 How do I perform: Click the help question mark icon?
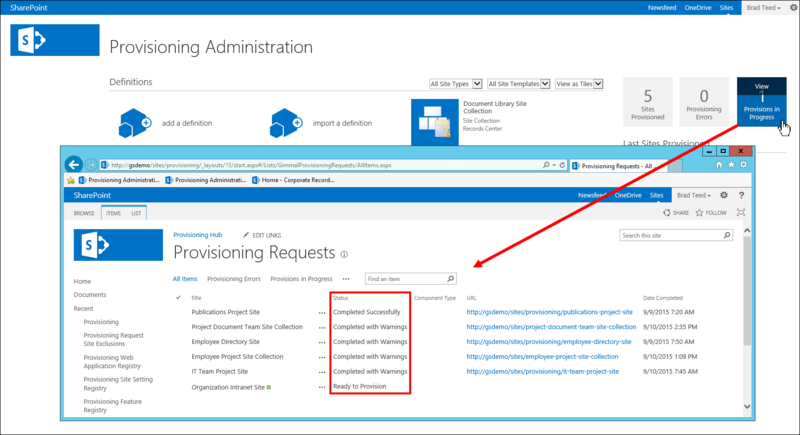click(741, 195)
